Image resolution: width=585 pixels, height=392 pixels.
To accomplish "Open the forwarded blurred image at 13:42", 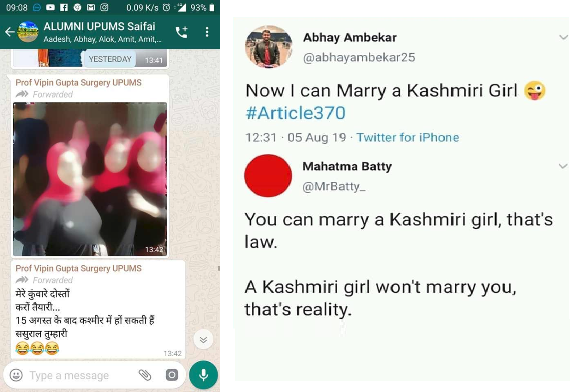I will pyautogui.click(x=90, y=179).
